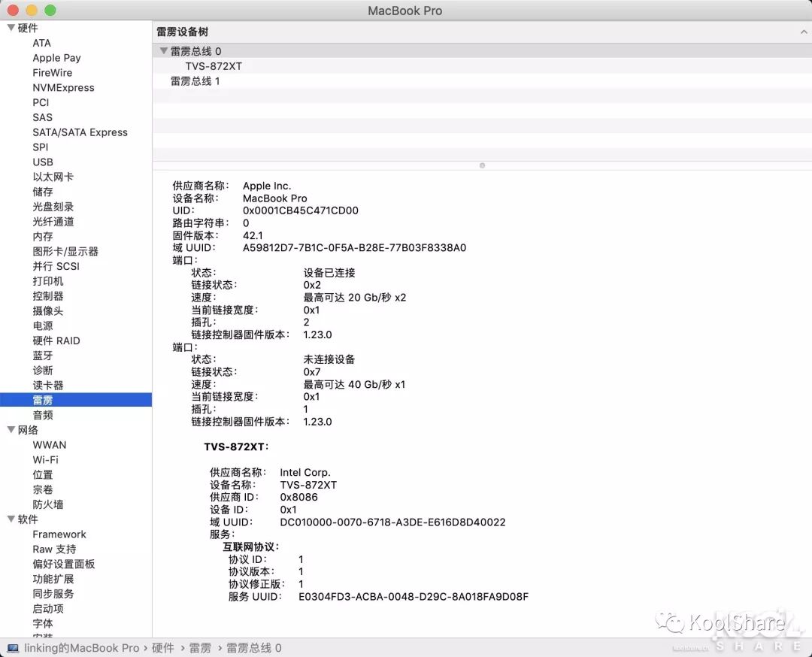Click the bold TVS-872XT: details heading
This screenshot has width=812, height=657.
[x=236, y=447]
